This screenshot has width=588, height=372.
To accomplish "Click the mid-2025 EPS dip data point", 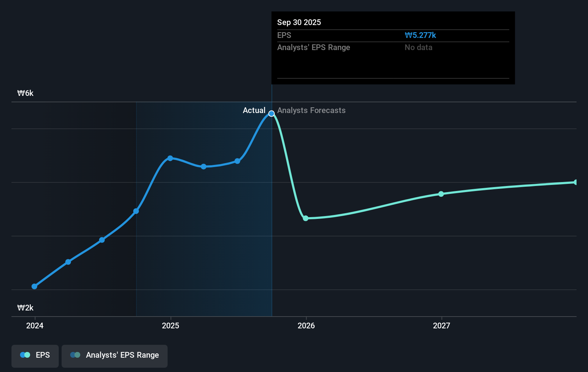I will tap(203, 166).
